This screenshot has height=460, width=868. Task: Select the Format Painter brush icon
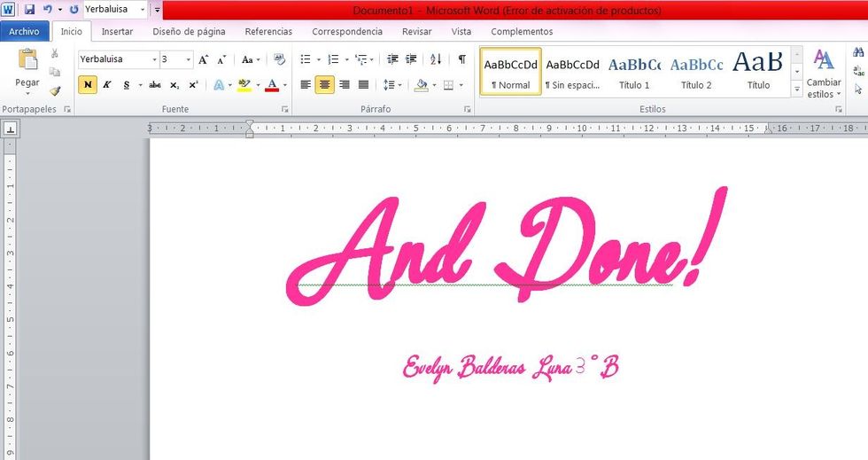[x=54, y=90]
